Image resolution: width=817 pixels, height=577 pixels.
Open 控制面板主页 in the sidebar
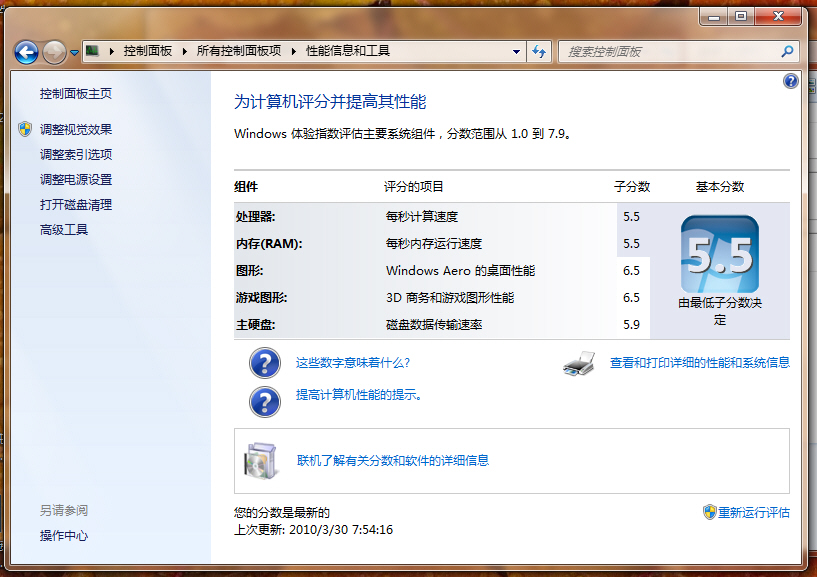tap(76, 94)
